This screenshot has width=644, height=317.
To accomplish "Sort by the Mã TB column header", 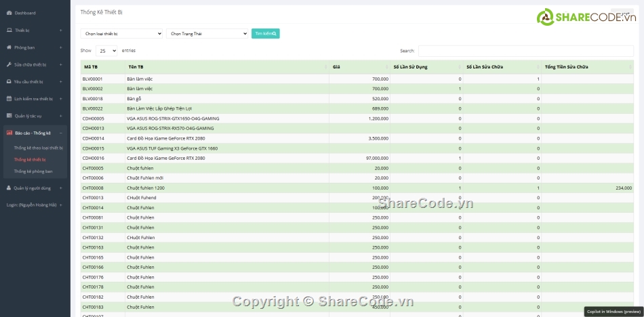I will (x=102, y=67).
